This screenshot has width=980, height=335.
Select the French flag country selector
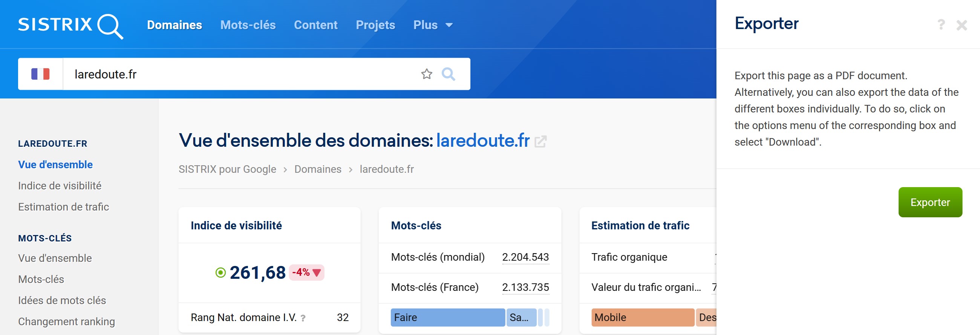[40, 74]
